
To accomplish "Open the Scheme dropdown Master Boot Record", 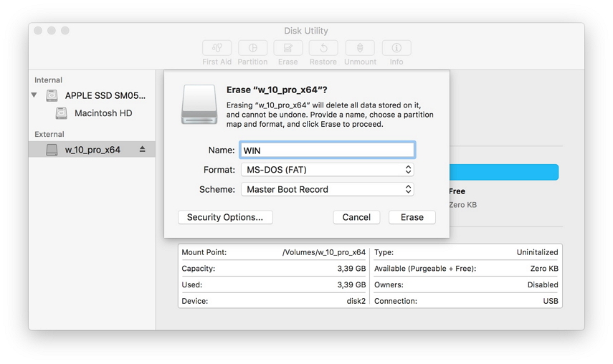I will (327, 189).
